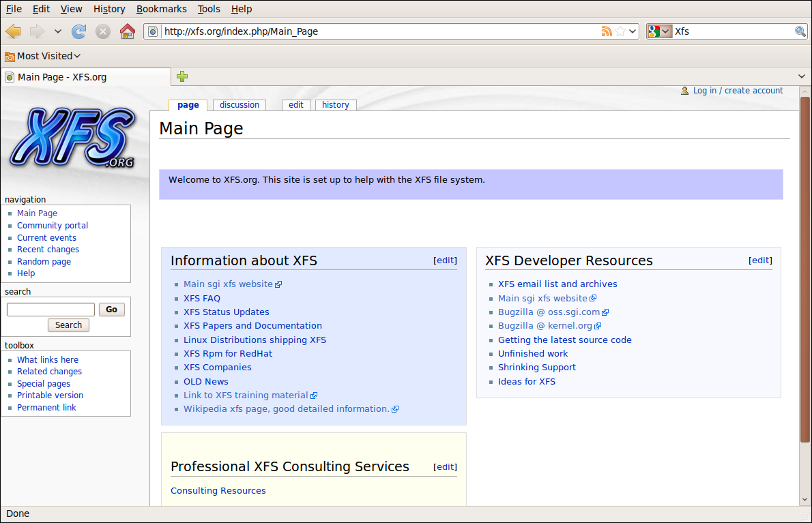Viewport: 812px width, 523px height.
Task: Open the Consulting Resources link
Action: pos(218,490)
